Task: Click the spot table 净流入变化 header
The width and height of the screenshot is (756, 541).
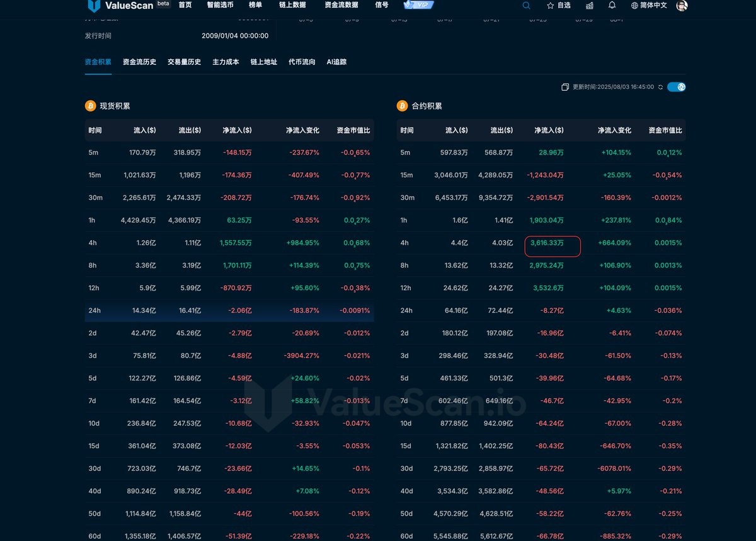Action: (302, 131)
